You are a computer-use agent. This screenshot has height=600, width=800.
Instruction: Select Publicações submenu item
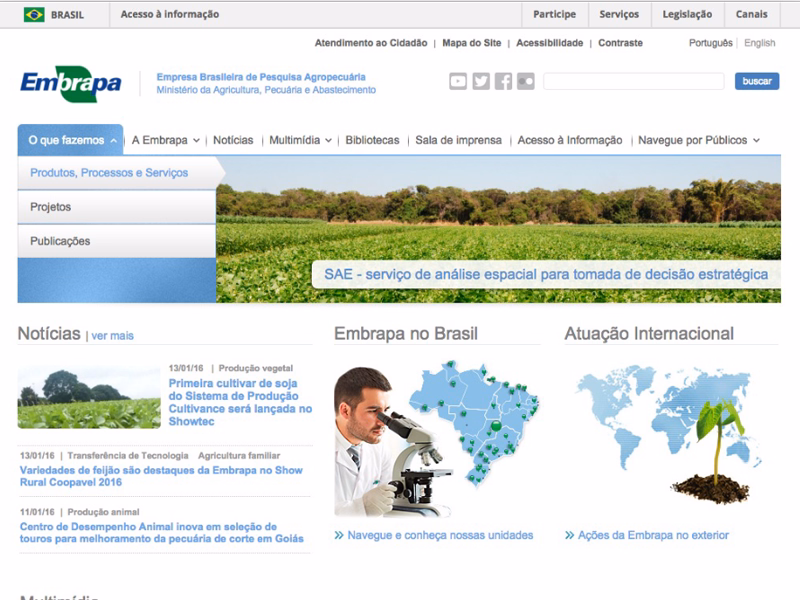click(117, 241)
